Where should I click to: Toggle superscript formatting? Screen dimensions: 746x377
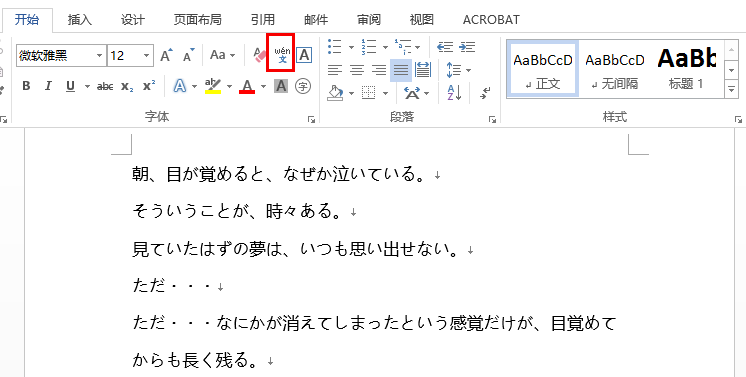point(149,86)
